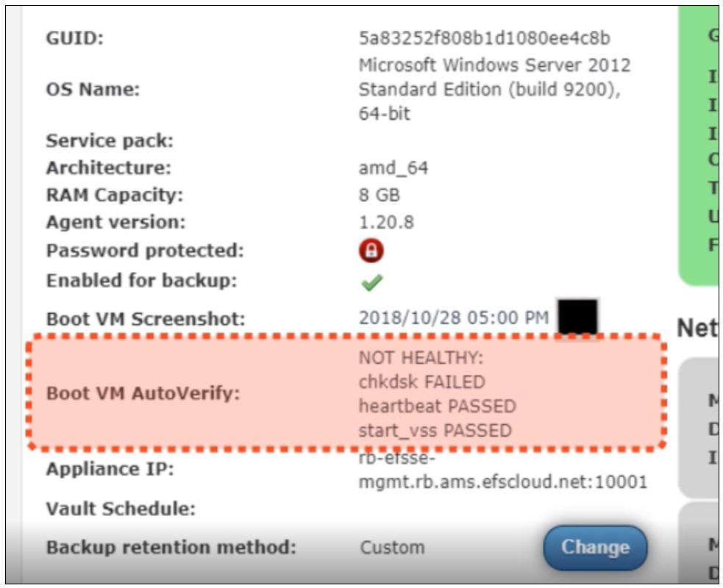723x588 pixels.
Task: Click the chkdsk FAILED status text
Action: pyautogui.click(x=422, y=382)
